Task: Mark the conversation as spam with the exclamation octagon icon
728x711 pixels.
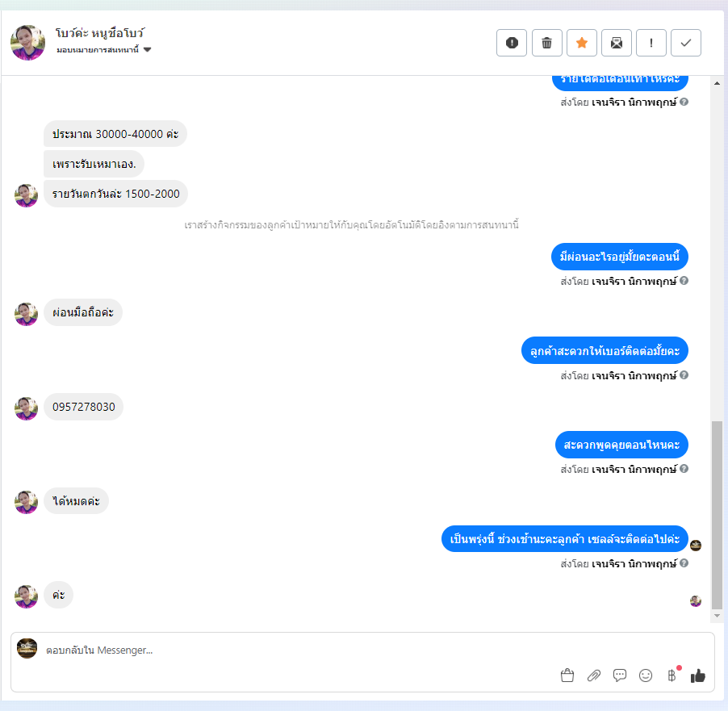Action: (x=512, y=43)
